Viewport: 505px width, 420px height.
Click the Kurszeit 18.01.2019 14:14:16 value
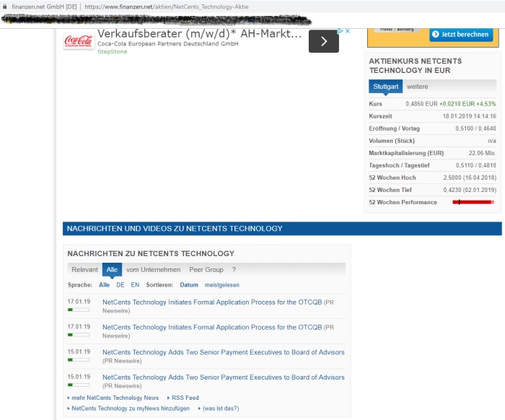tap(469, 116)
